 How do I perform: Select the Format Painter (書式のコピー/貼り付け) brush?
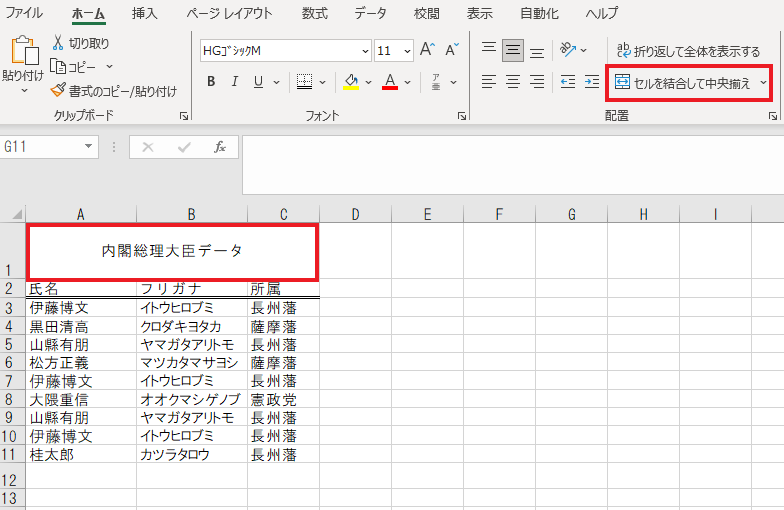click(59, 91)
